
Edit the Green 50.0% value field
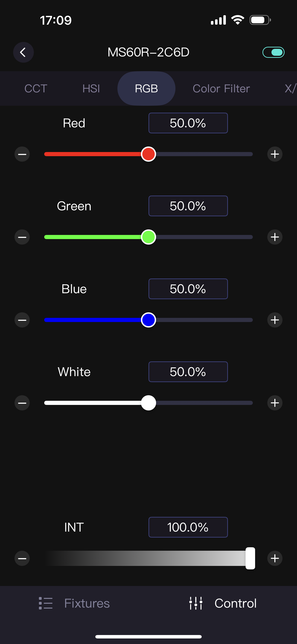point(188,206)
